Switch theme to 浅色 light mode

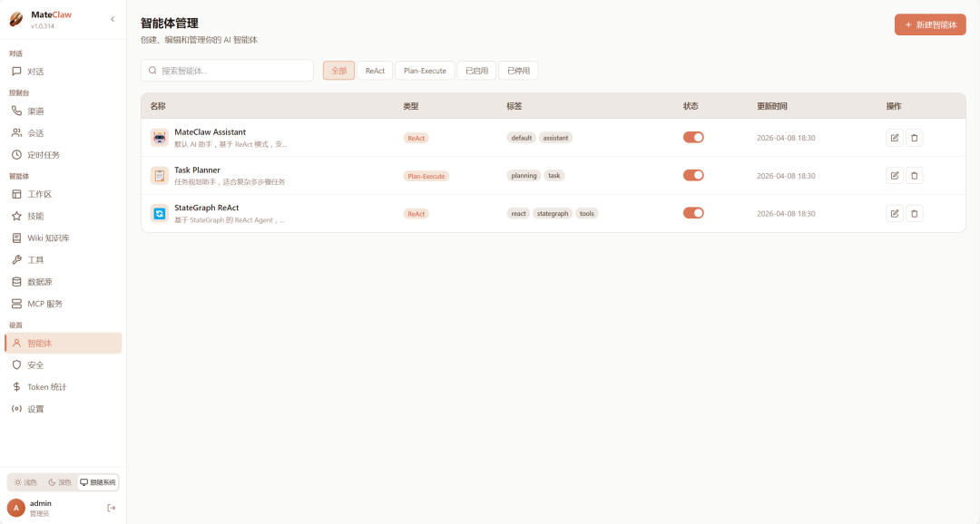click(x=25, y=482)
